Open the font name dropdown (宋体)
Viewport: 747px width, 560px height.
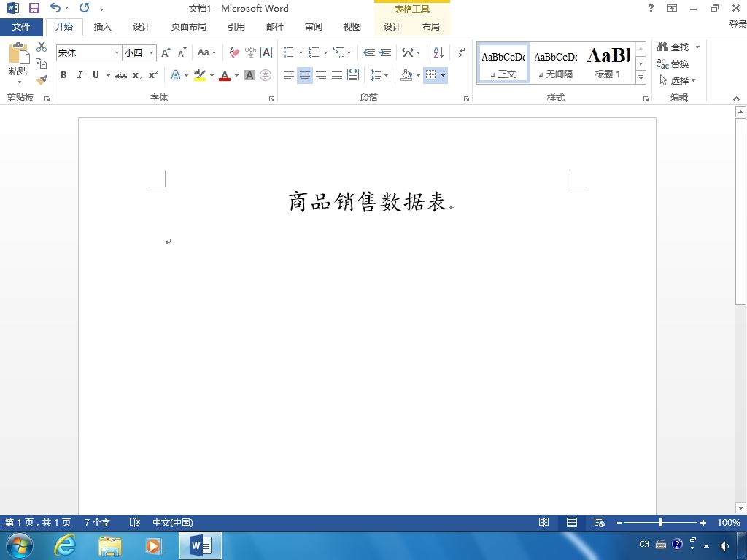(117, 52)
